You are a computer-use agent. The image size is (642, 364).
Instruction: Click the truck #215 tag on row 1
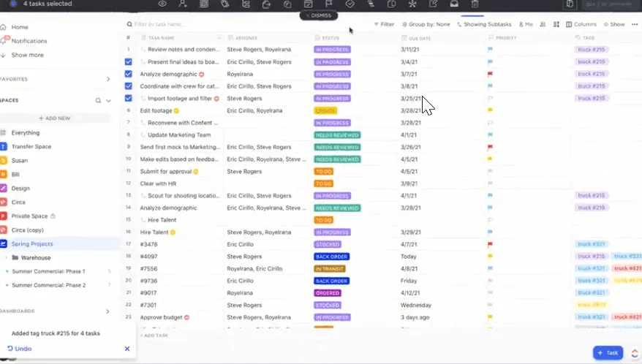pyautogui.click(x=592, y=50)
